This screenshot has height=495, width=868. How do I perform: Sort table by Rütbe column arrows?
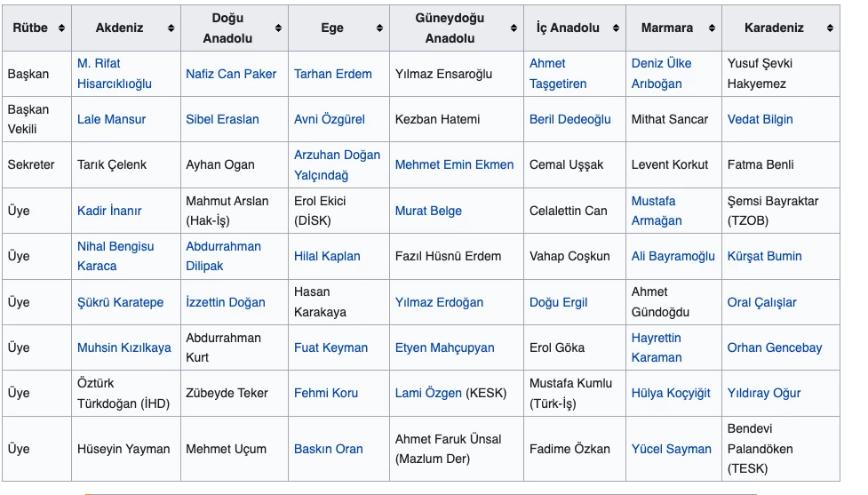(x=61, y=28)
